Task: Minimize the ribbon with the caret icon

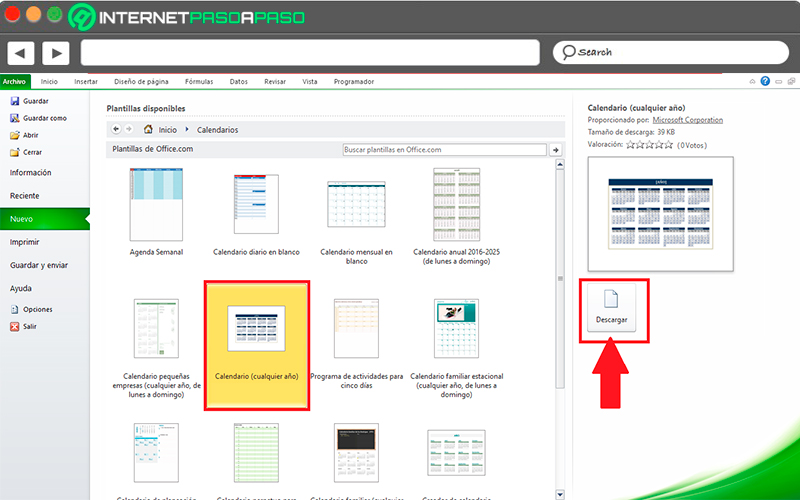Action: [x=752, y=82]
